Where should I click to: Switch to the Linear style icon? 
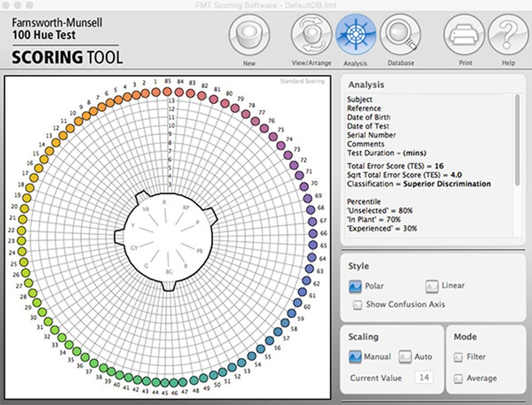pos(432,286)
